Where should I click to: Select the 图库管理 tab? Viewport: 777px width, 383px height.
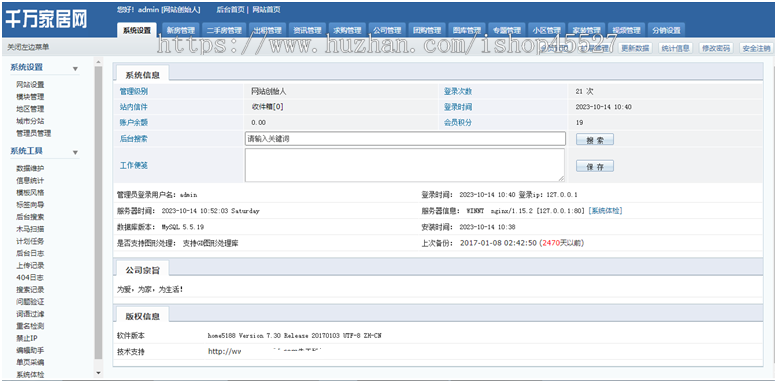(x=467, y=30)
